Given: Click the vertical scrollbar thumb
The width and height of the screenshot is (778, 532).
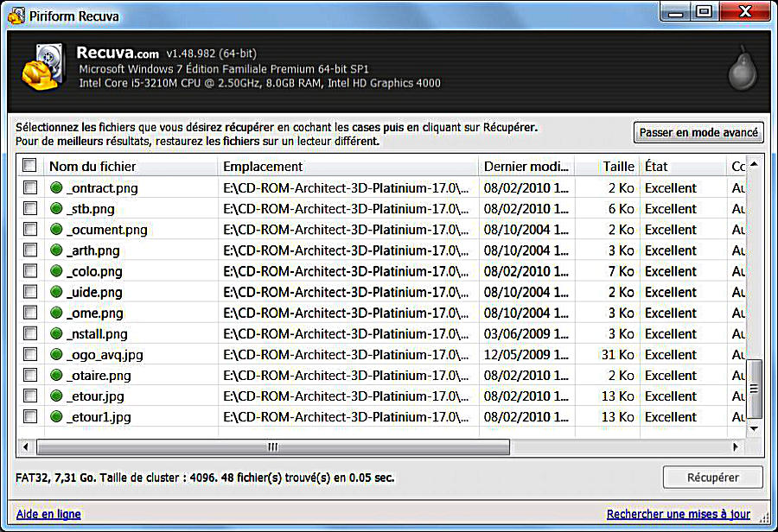Looking at the screenshot, I should coord(754,389).
